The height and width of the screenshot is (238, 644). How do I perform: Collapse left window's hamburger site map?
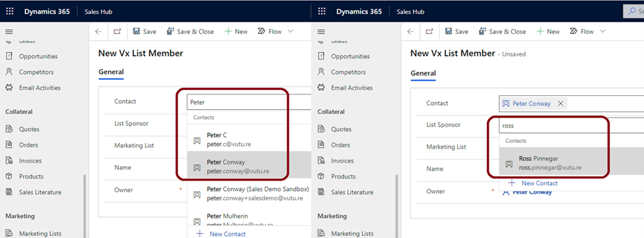9,32
